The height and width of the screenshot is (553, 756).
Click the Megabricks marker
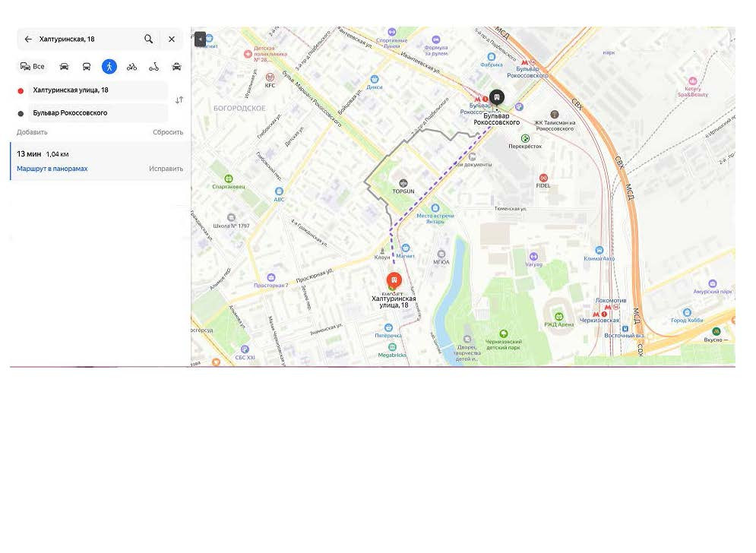click(x=392, y=347)
